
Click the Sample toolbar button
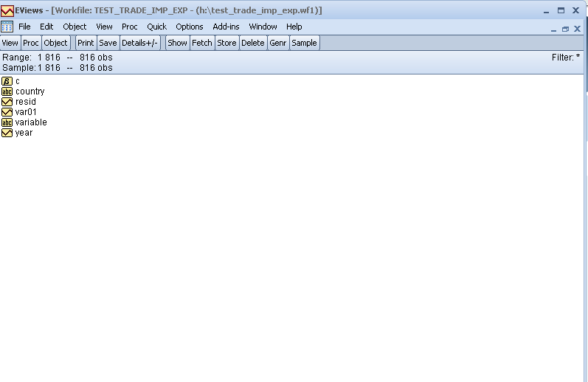tap(304, 43)
